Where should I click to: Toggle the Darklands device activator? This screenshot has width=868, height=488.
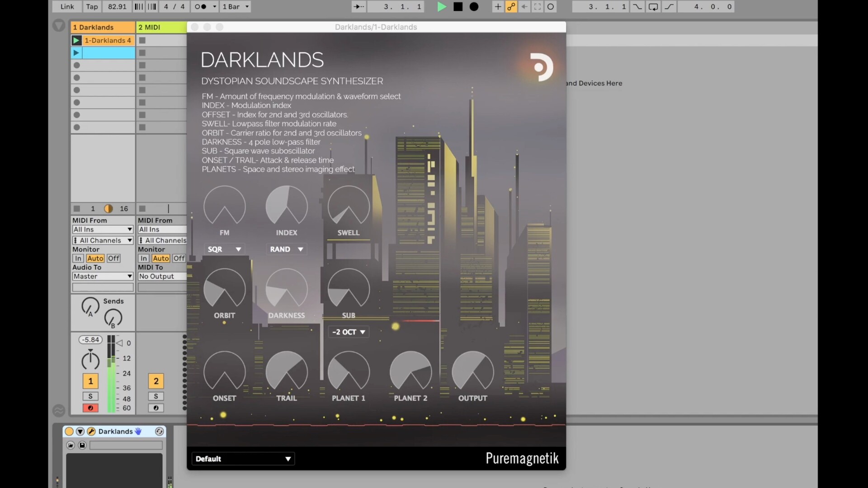click(69, 432)
